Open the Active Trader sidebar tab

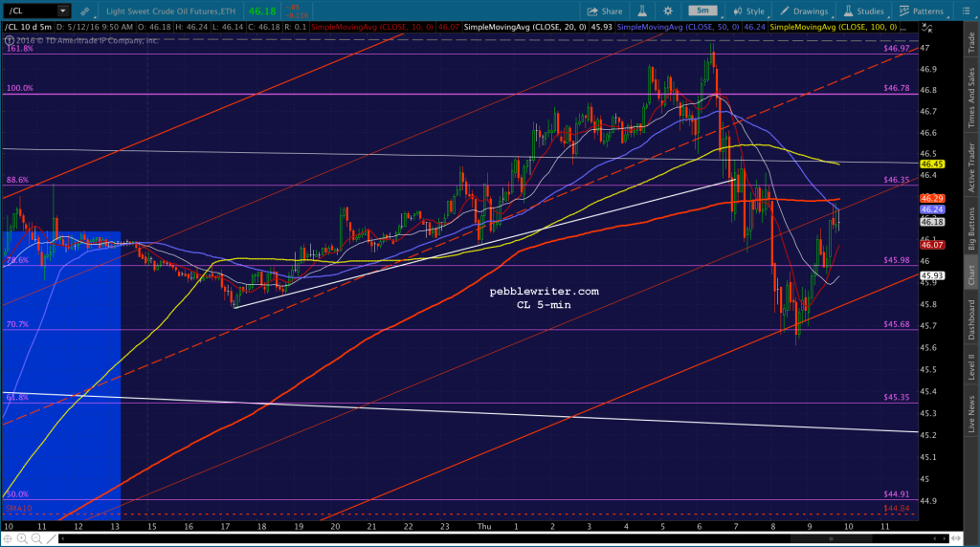(x=971, y=167)
